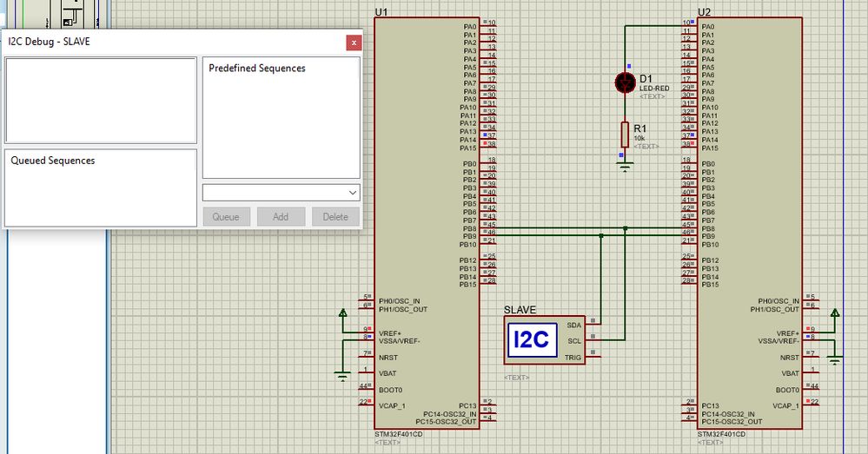Click the Add button
The height and width of the screenshot is (454, 868).
(x=281, y=217)
